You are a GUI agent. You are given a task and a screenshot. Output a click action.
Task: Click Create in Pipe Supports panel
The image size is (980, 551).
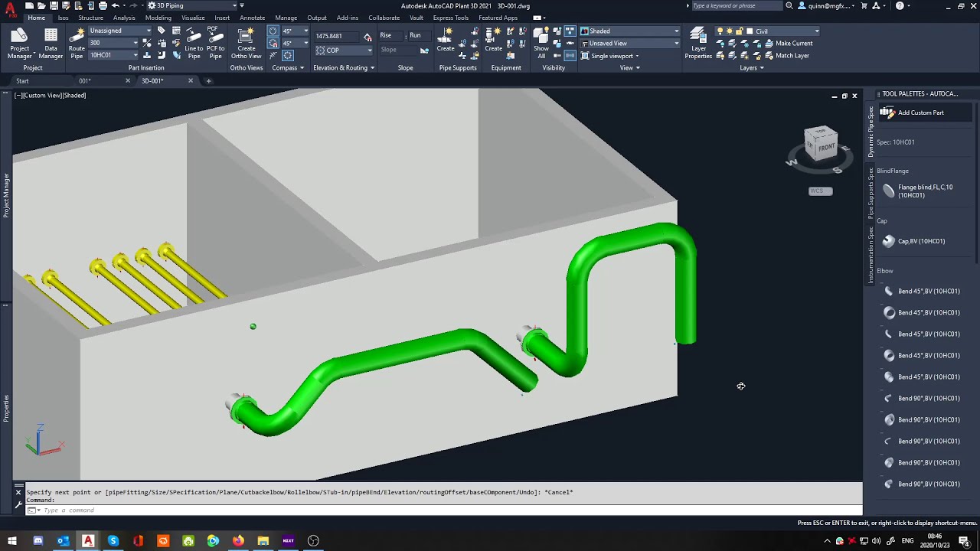click(446, 41)
